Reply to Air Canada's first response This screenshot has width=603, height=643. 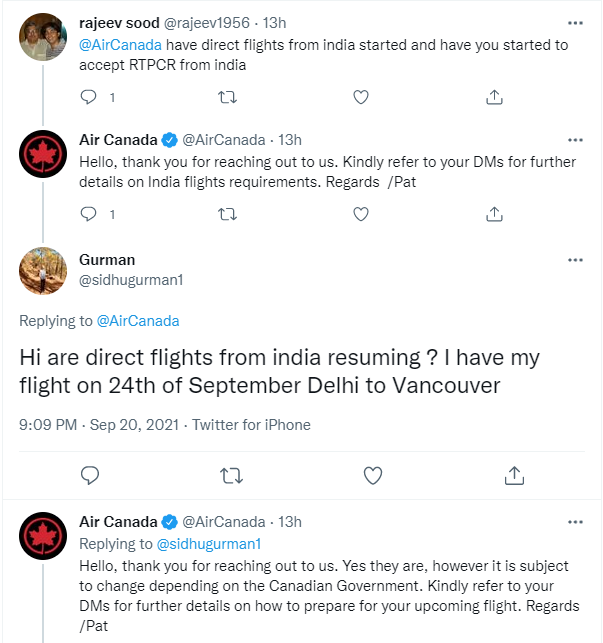click(x=88, y=214)
